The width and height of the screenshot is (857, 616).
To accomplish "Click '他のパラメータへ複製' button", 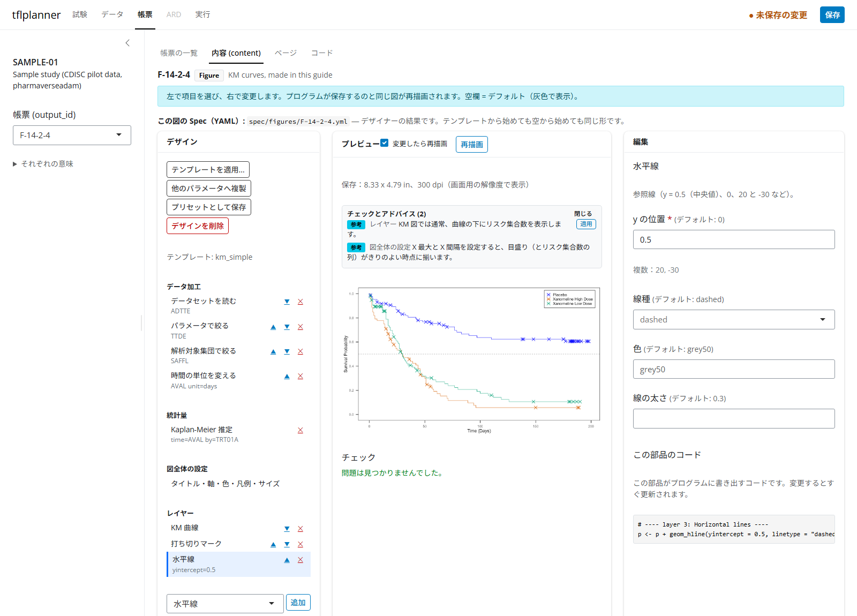I will tap(209, 189).
